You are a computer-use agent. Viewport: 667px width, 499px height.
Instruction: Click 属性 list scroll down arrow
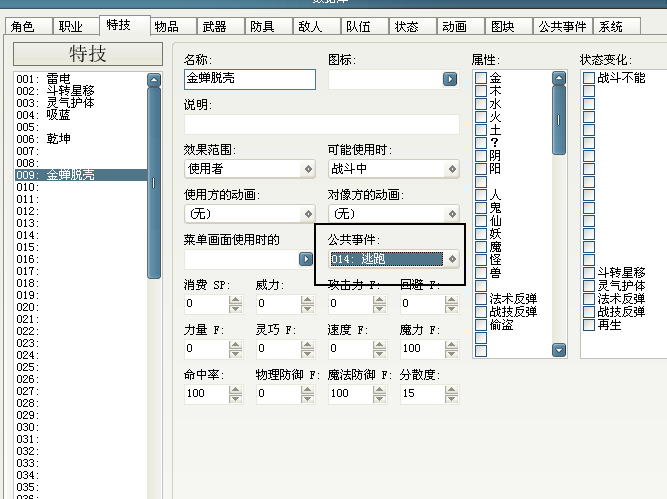[559, 350]
